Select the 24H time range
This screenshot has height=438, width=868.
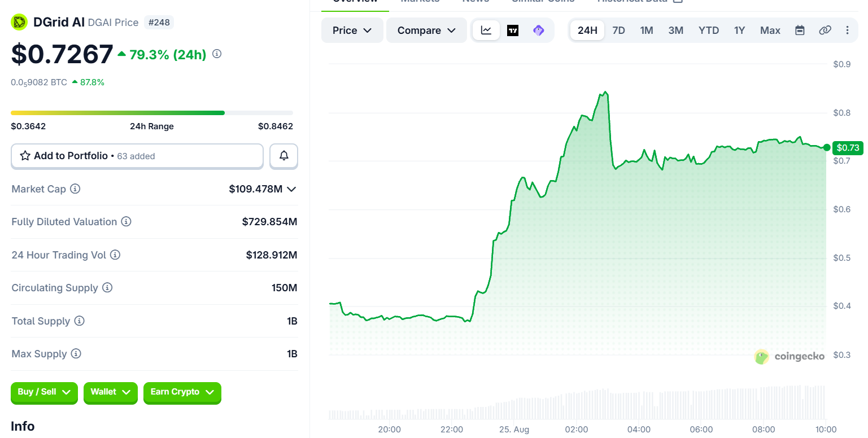(587, 30)
